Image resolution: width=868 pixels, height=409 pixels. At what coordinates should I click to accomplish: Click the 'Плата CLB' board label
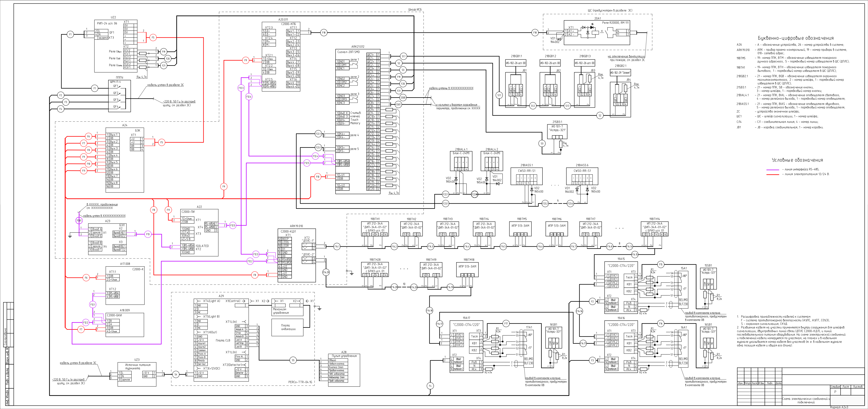point(223,340)
